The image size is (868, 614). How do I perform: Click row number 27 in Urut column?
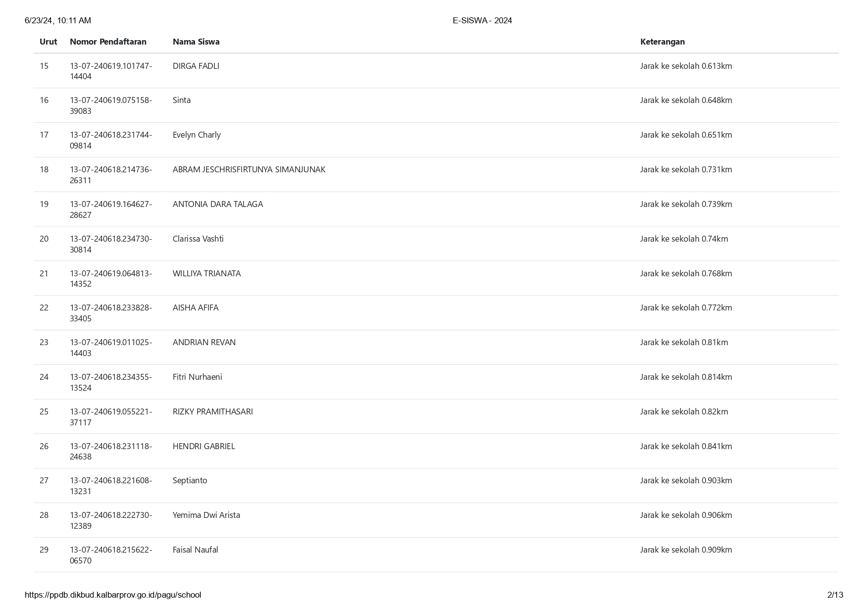point(44,480)
